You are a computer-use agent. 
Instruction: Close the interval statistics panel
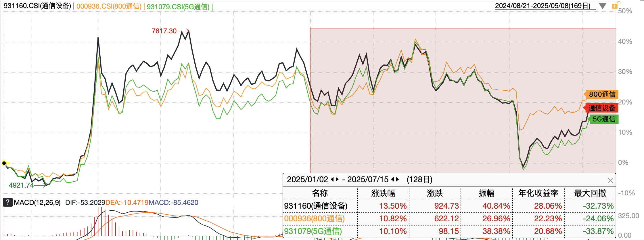[x=610, y=180]
